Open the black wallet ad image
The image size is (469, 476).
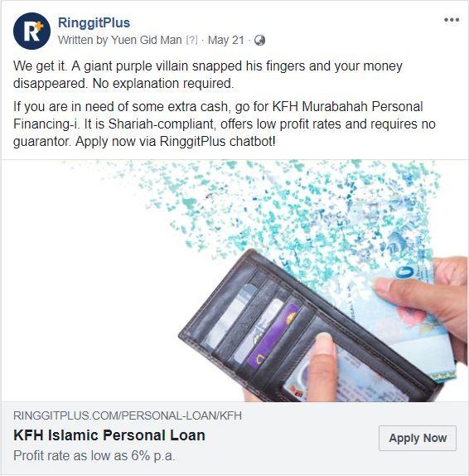(234, 281)
